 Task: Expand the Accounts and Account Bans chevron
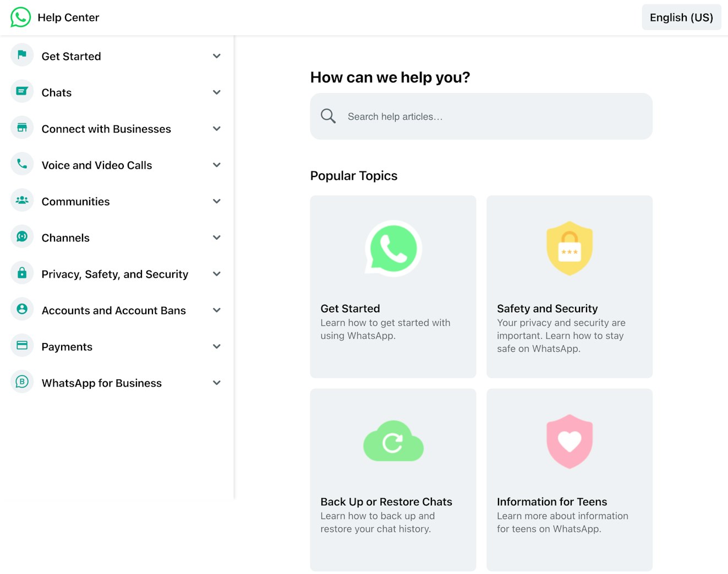coord(217,310)
